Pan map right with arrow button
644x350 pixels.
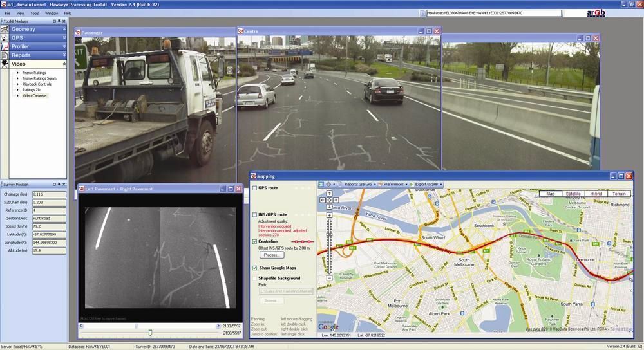(x=336, y=200)
